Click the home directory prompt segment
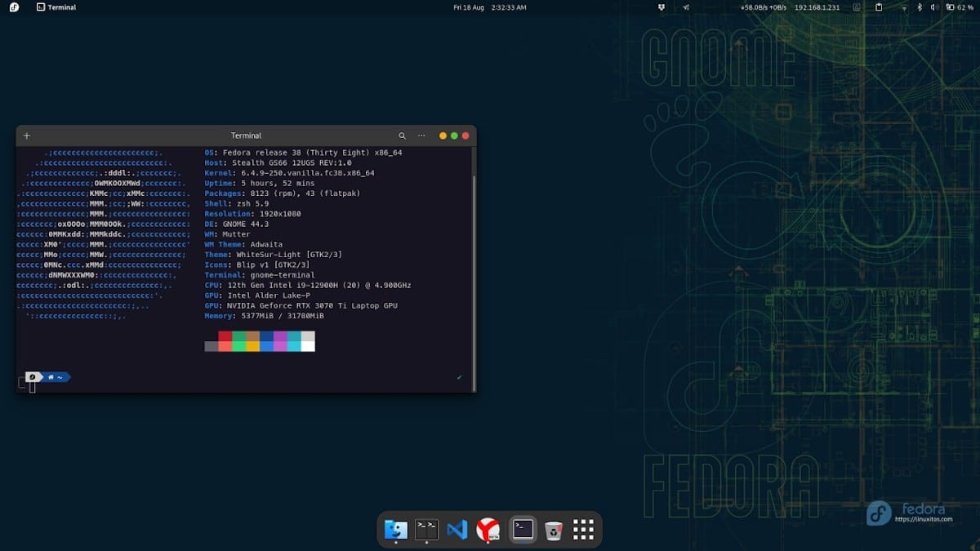The image size is (980, 551). coord(56,377)
